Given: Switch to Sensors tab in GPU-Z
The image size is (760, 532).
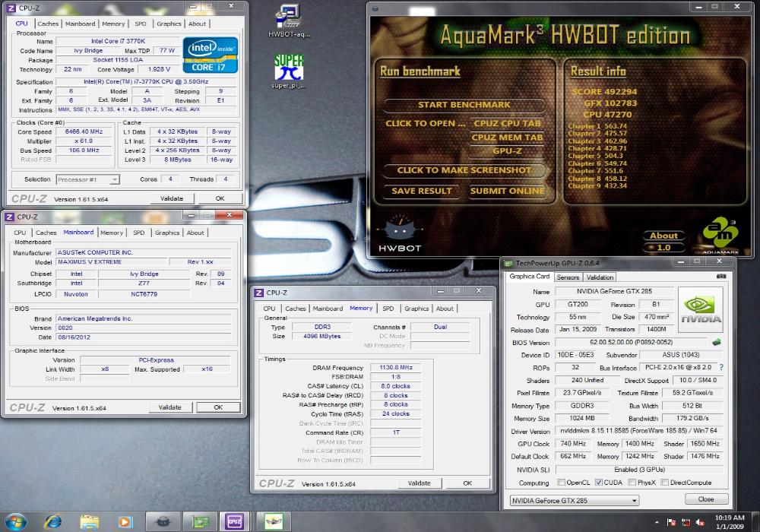Looking at the screenshot, I should (568, 277).
